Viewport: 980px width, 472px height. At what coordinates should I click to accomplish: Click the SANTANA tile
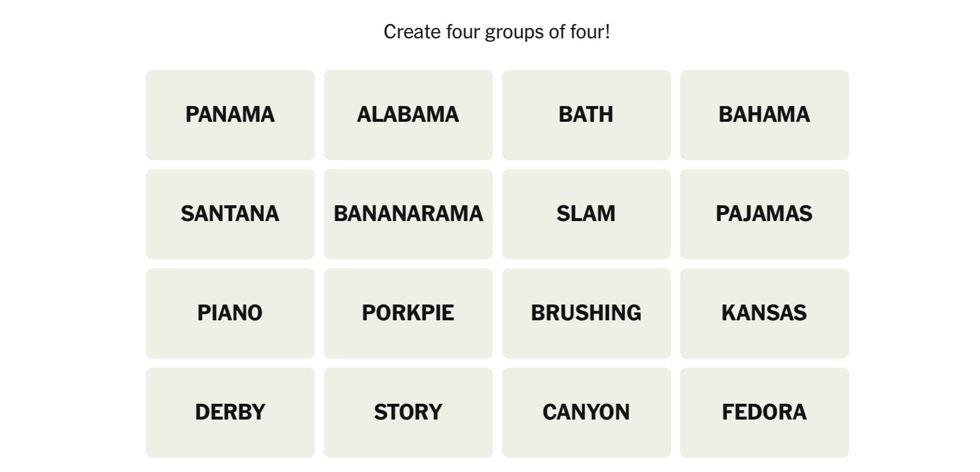tap(230, 214)
